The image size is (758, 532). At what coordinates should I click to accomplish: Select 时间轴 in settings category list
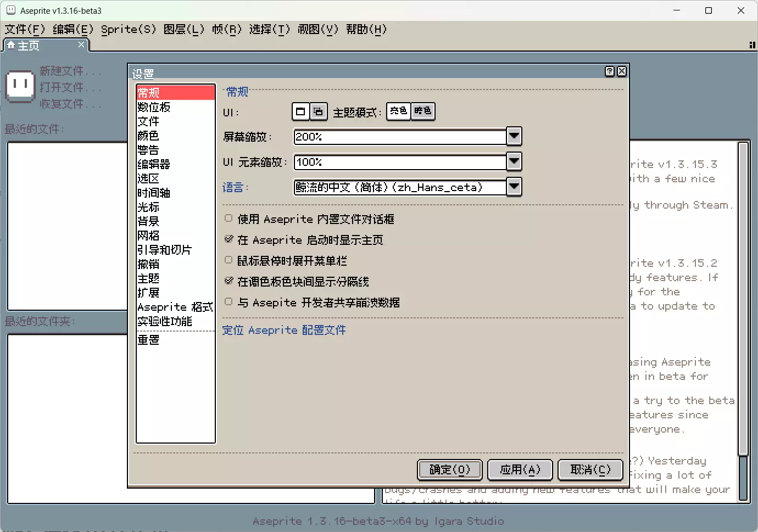coord(176,192)
